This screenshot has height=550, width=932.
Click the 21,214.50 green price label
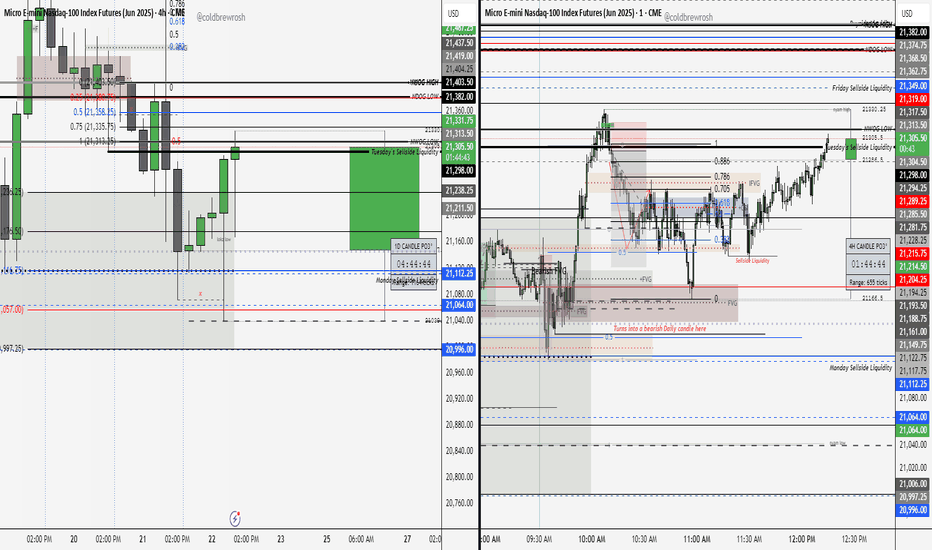tap(913, 266)
